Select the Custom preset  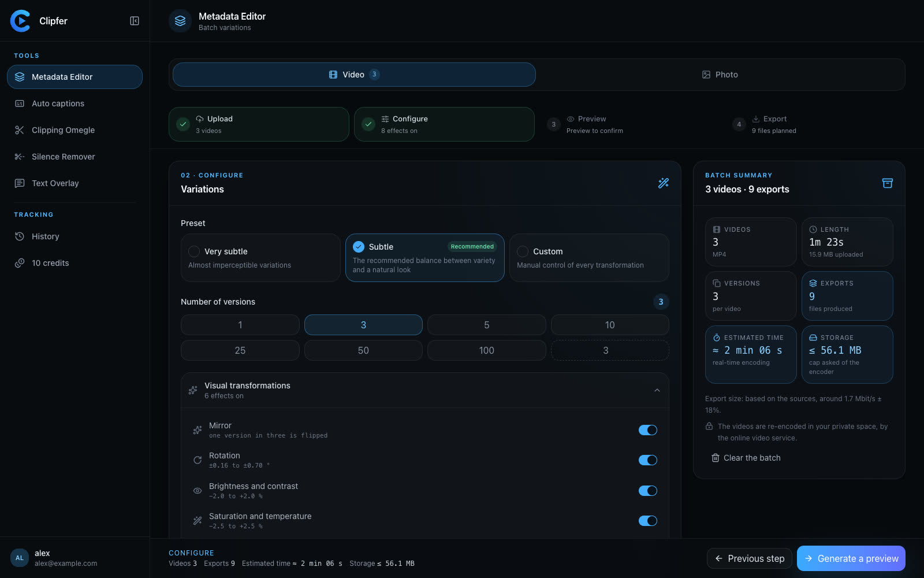coord(589,258)
